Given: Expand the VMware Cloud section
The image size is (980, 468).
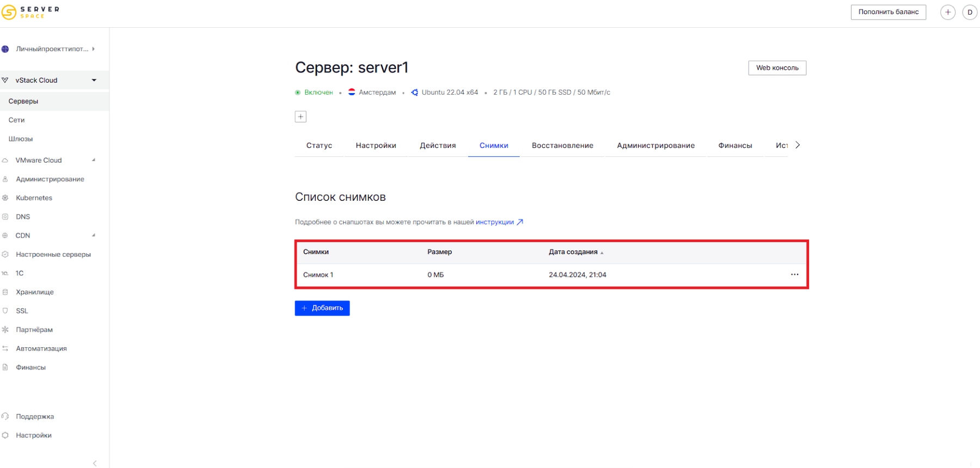Looking at the screenshot, I should pos(94,160).
